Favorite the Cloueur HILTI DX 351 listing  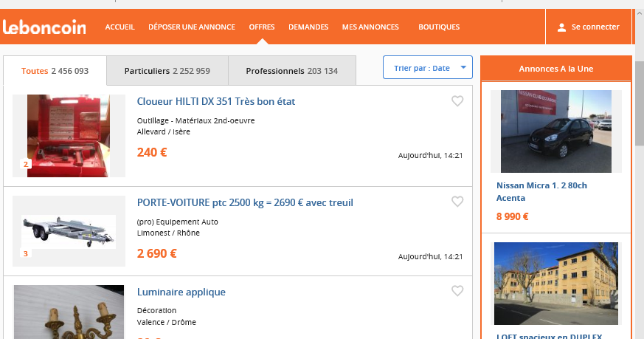[x=457, y=100]
